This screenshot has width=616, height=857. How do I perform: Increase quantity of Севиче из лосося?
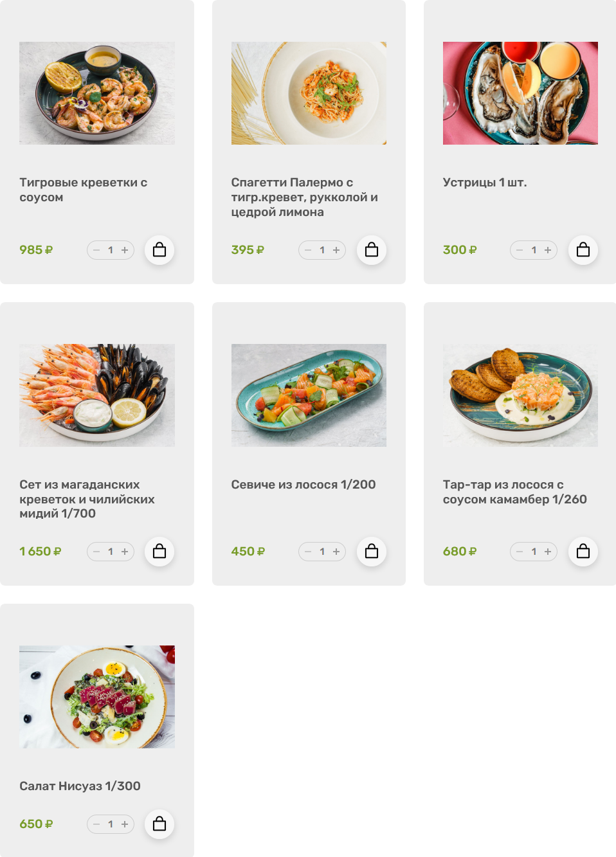tap(336, 552)
